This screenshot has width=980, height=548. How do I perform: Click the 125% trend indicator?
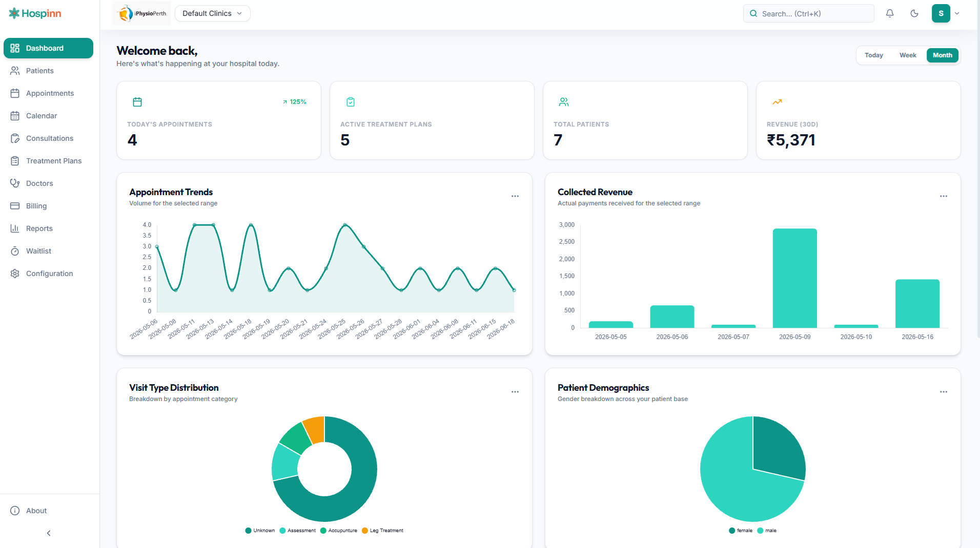(295, 102)
